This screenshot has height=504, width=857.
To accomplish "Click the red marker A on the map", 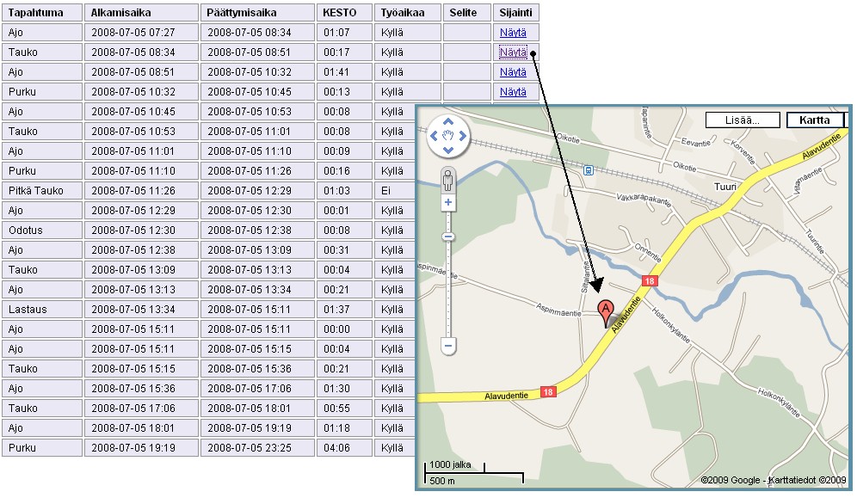I will click(605, 313).
